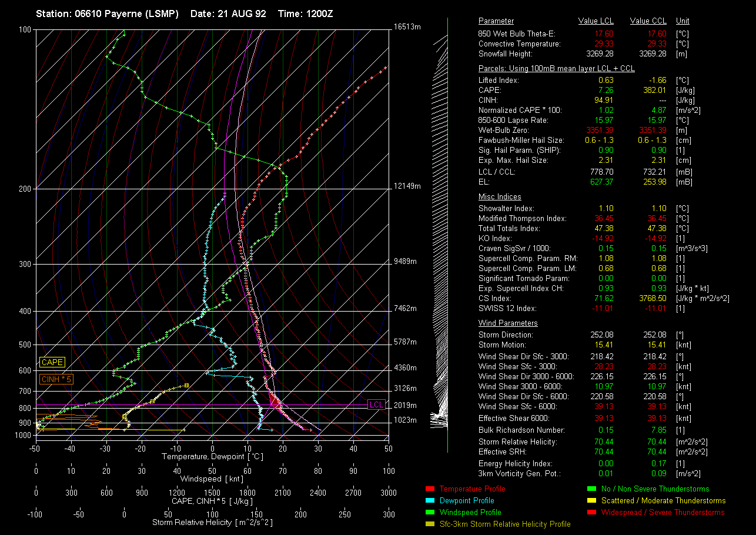The height and width of the screenshot is (535, 756).
Task: Click the magenta LCL marker box
Action: tap(376, 404)
